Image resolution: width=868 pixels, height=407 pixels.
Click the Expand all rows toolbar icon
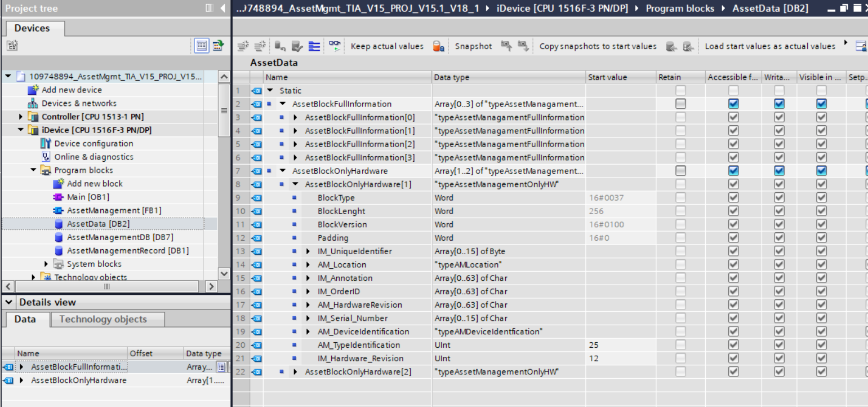click(314, 46)
